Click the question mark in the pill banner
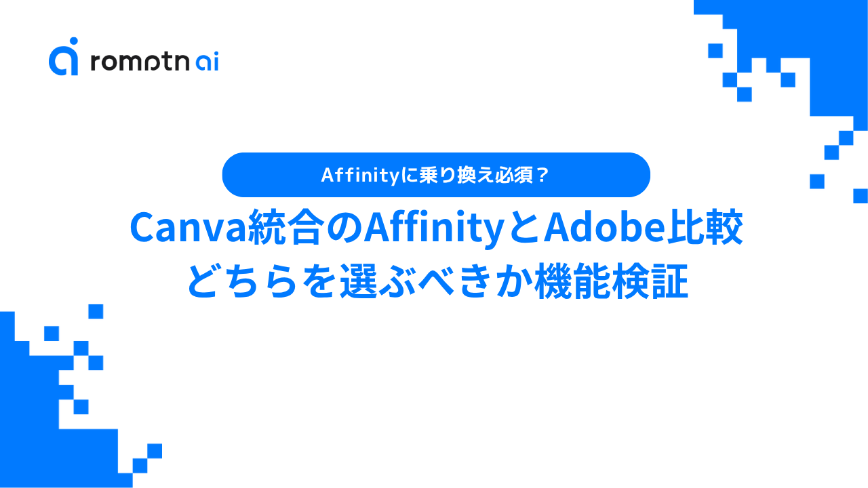Screen dimensions: 868x488 pyautogui.click(x=542, y=175)
